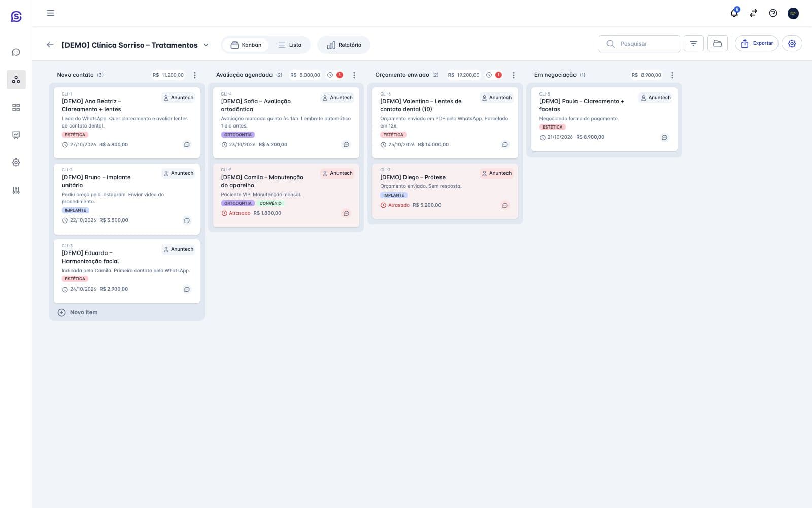
Task: Open the pipeline icon in the left sidebar
Action: point(16,80)
